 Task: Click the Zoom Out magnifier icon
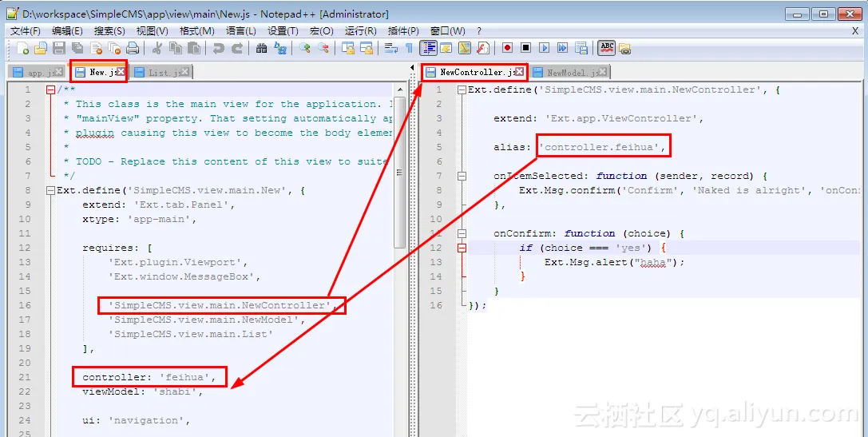[323, 49]
